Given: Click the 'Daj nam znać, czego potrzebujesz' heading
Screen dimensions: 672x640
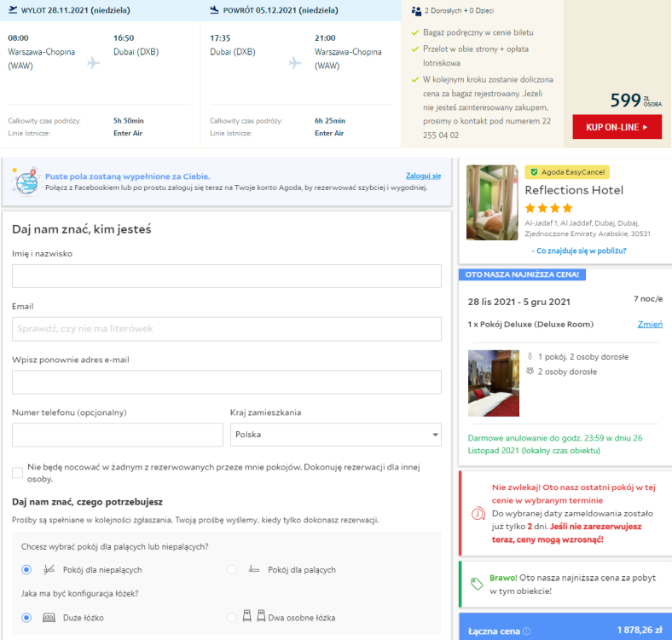Looking at the screenshot, I should click(x=88, y=502).
